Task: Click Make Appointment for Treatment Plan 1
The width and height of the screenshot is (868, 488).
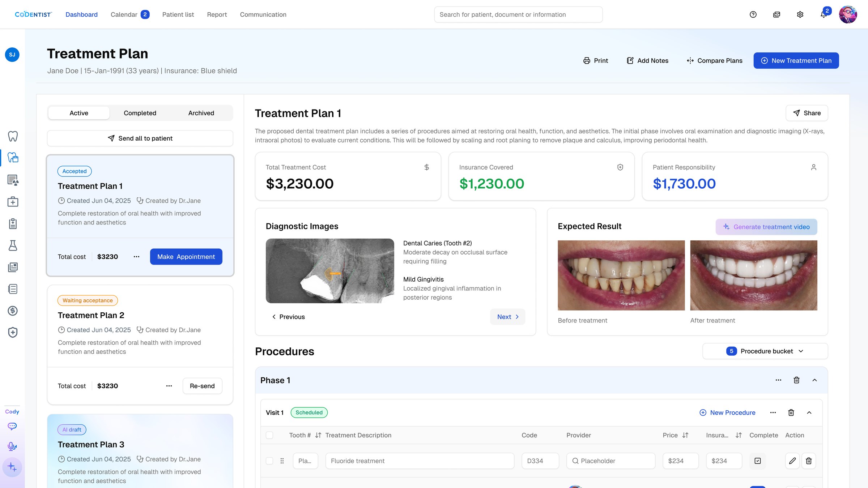Action: coord(186,257)
